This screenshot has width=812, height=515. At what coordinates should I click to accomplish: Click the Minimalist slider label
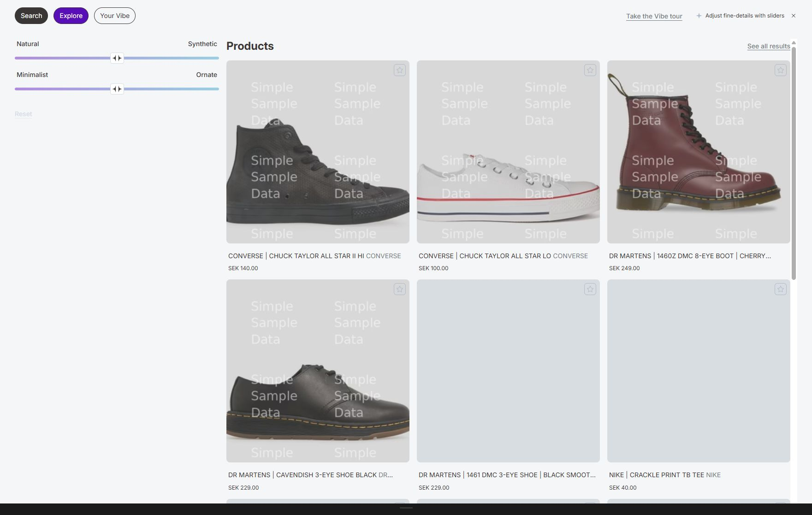pos(32,75)
